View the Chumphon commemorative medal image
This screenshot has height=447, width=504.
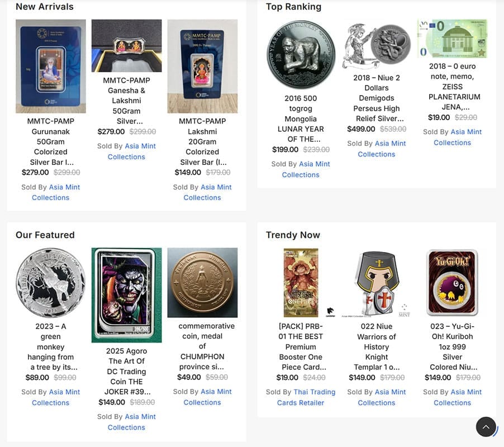(x=202, y=283)
